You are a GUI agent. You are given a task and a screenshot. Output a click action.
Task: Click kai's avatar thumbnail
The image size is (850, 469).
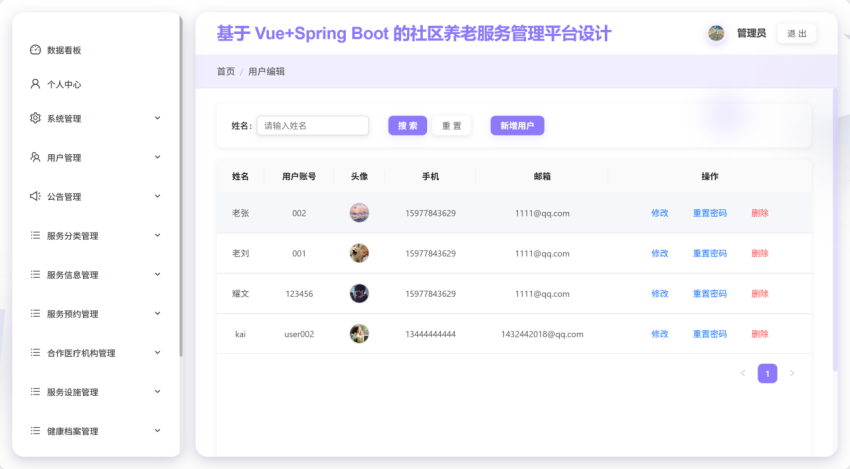click(359, 333)
